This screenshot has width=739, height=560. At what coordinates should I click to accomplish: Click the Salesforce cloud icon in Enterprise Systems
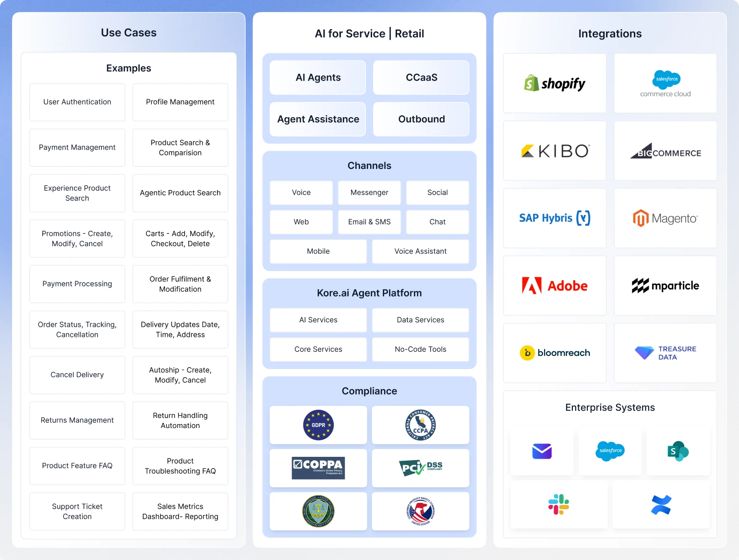pyautogui.click(x=610, y=451)
